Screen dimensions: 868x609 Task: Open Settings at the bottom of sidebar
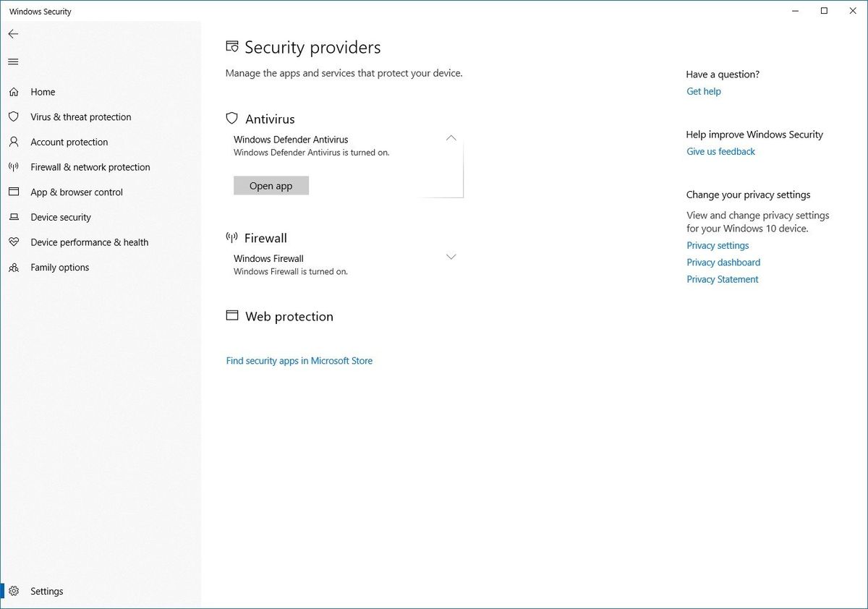pyautogui.click(x=46, y=591)
